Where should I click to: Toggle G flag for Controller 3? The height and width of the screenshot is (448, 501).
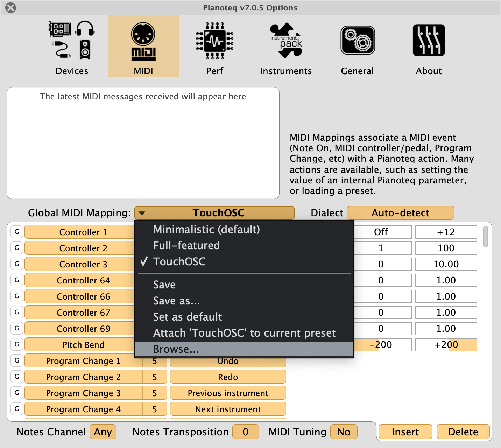coord(17,264)
